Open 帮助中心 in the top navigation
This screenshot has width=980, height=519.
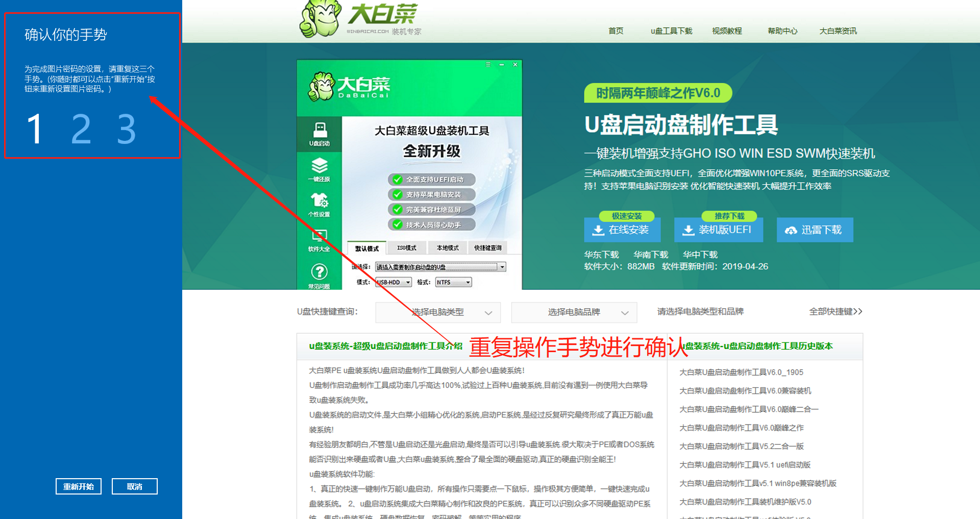tap(782, 31)
